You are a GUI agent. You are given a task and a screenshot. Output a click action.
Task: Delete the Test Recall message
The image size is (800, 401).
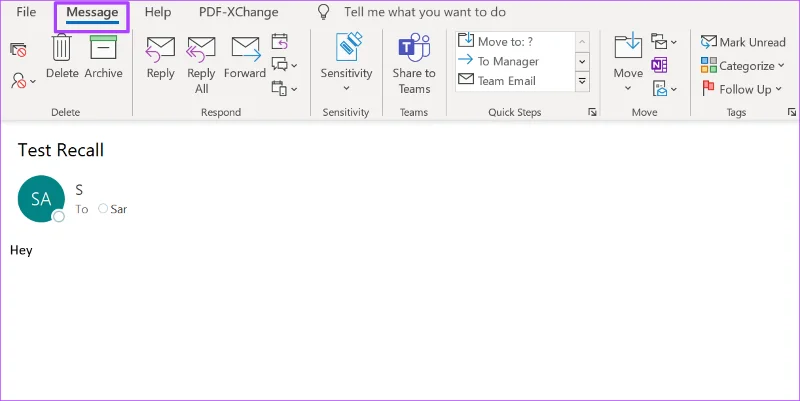[62, 56]
